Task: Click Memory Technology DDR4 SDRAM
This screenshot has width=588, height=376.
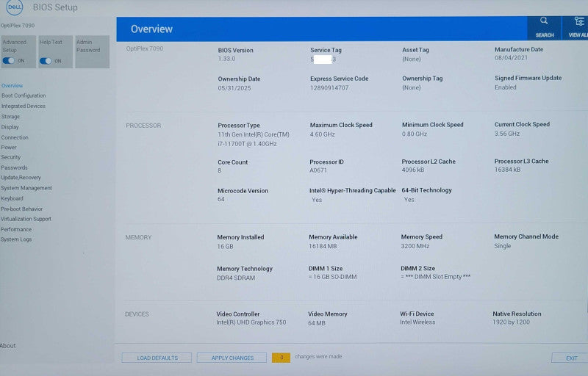Action: 236,278
